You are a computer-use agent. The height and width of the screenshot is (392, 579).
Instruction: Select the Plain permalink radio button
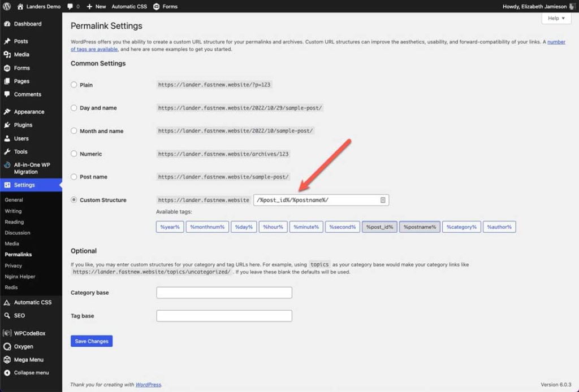[74, 85]
